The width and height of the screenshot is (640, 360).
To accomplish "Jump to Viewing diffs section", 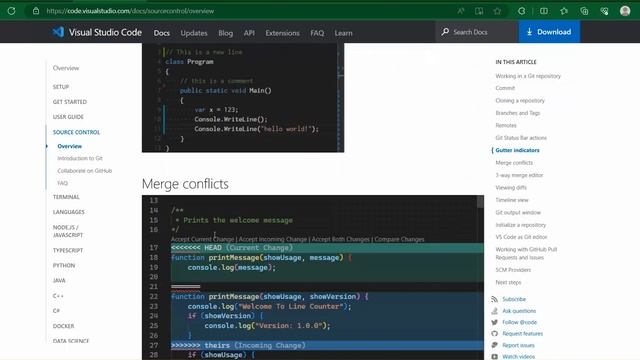I will point(511,188).
